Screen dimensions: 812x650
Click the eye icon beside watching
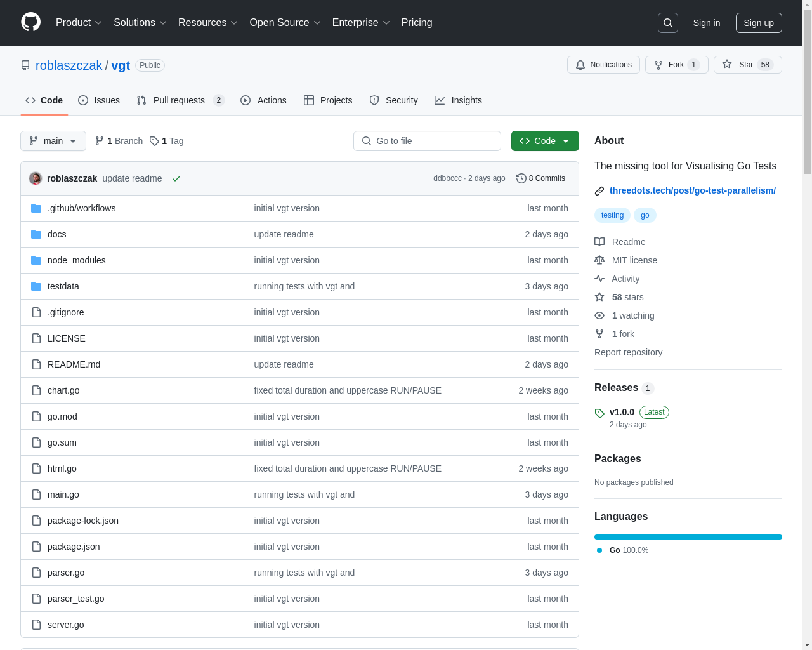tap(599, 315)
